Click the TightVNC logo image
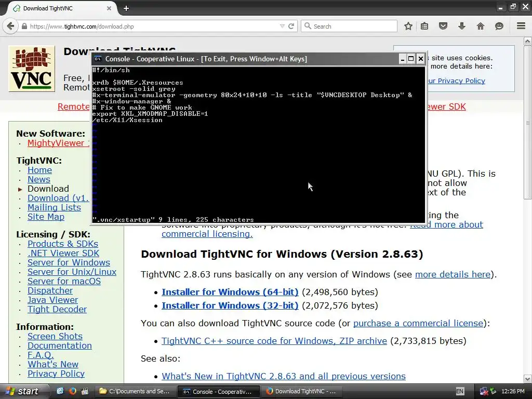This screenshot has height=399, width=532. point(32,69)
